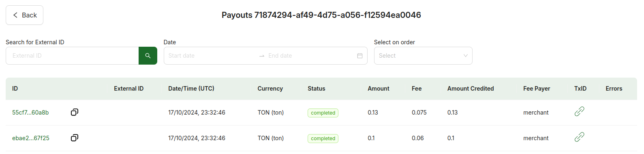Click the Amount column header
Viewport: 644px width, 154px height.
coord(379,89)
